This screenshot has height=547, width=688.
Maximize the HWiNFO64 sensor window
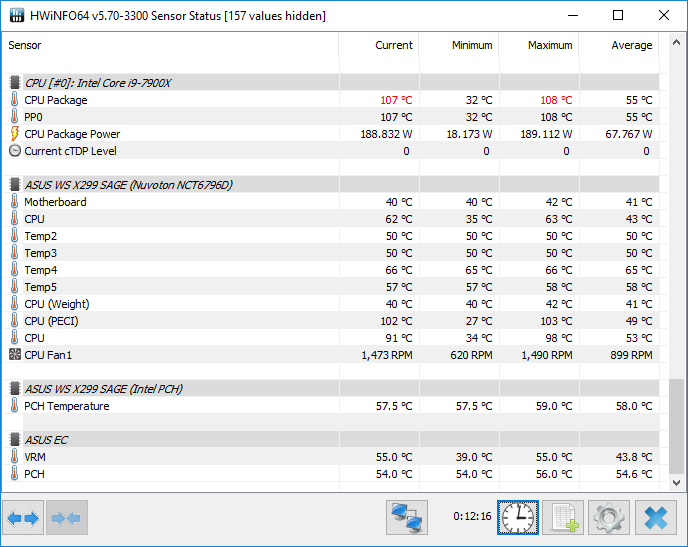point(618,15)
